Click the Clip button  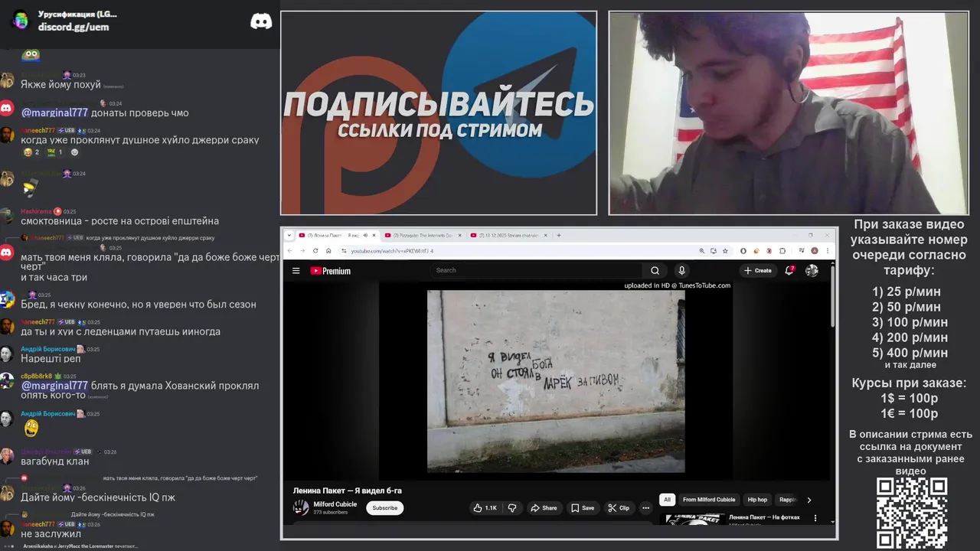619,507
